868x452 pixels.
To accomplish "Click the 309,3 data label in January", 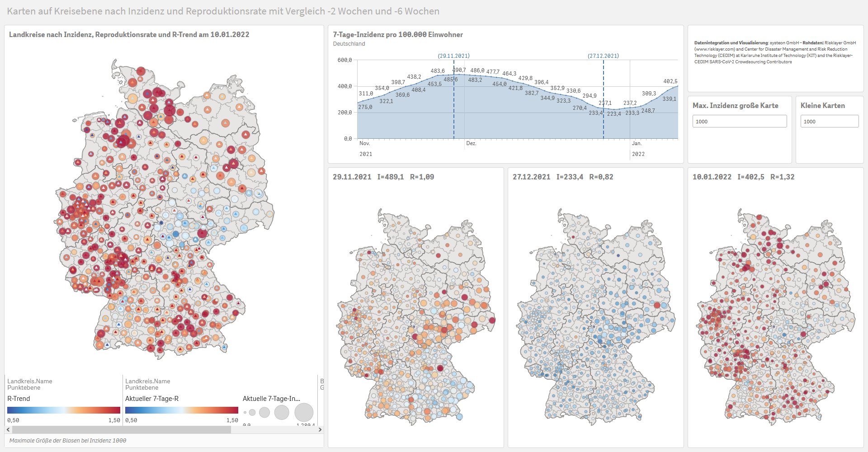I will 649,94.
